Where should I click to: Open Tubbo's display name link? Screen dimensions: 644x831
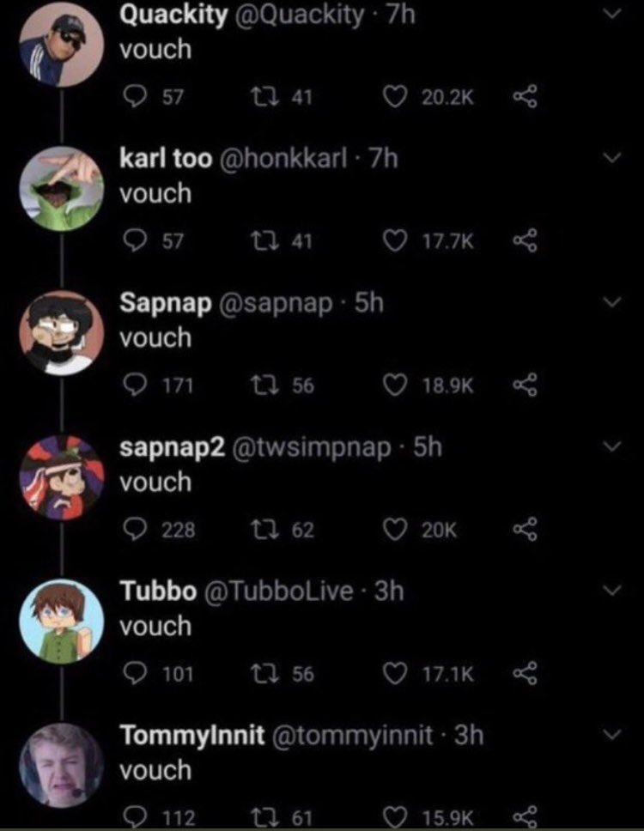click(x=158, y=591)
